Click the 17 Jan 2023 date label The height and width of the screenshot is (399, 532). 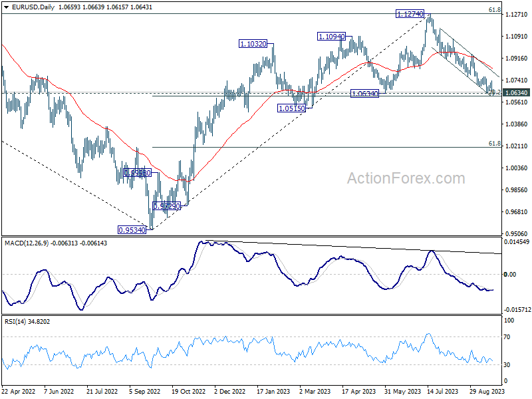273,392
